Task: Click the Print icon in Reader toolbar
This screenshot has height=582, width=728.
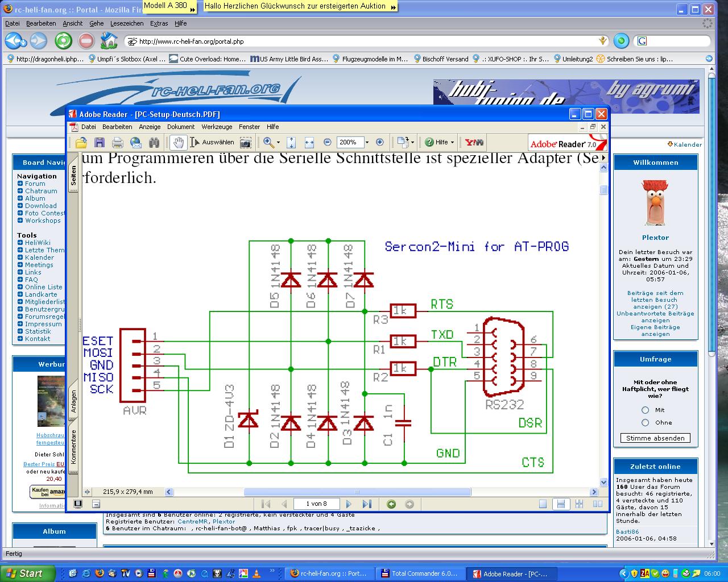Action: click(x=117, y=142)
